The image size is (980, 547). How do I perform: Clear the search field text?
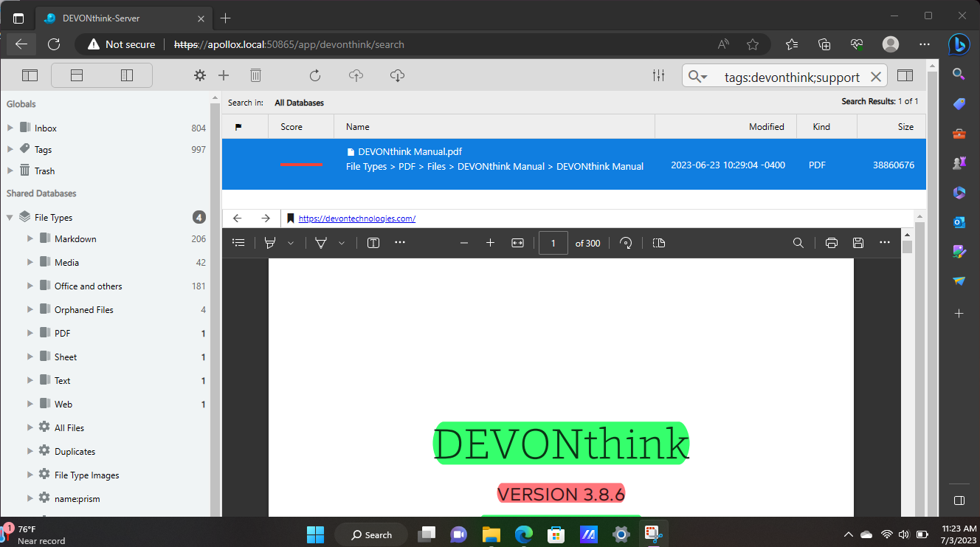click(876, 77)
